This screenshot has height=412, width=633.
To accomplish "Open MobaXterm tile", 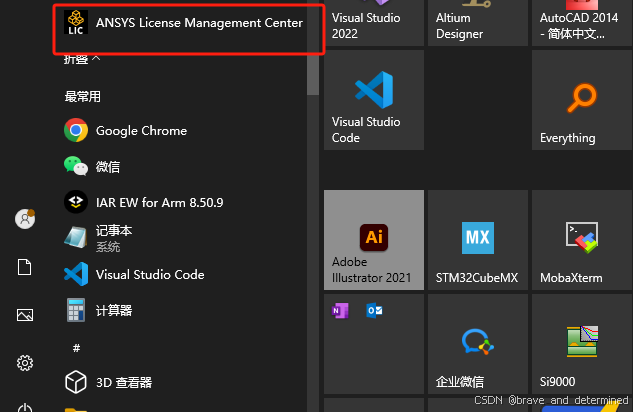I will point(582,240).
